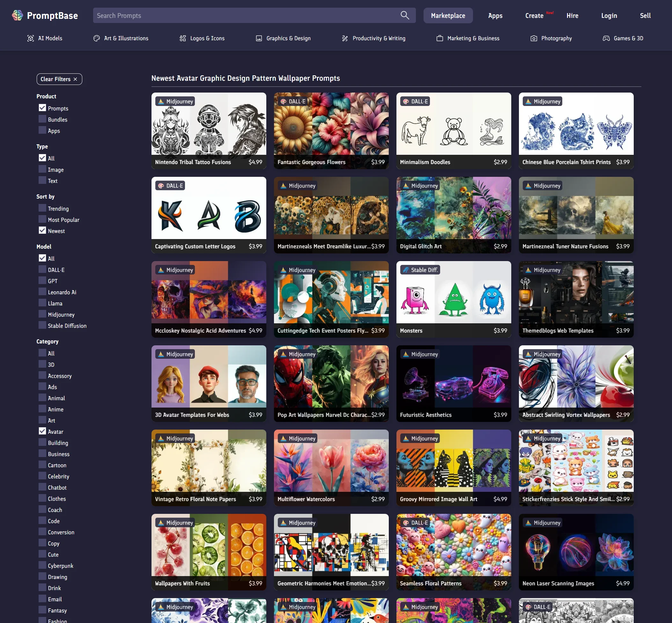Click DALL·E badge on Seamless Floral Patterns
672x623 pixels.
click(x=415, y=523)
